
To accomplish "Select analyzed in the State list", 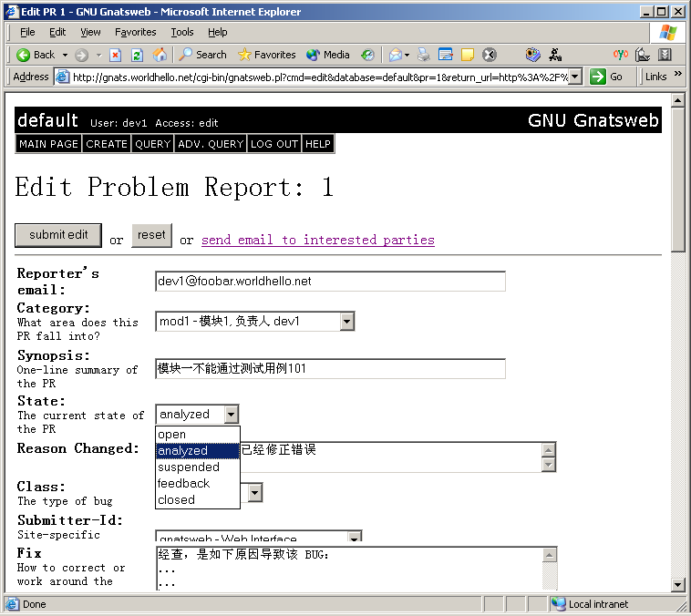I will pyautogui.click(x=198, y=451).
